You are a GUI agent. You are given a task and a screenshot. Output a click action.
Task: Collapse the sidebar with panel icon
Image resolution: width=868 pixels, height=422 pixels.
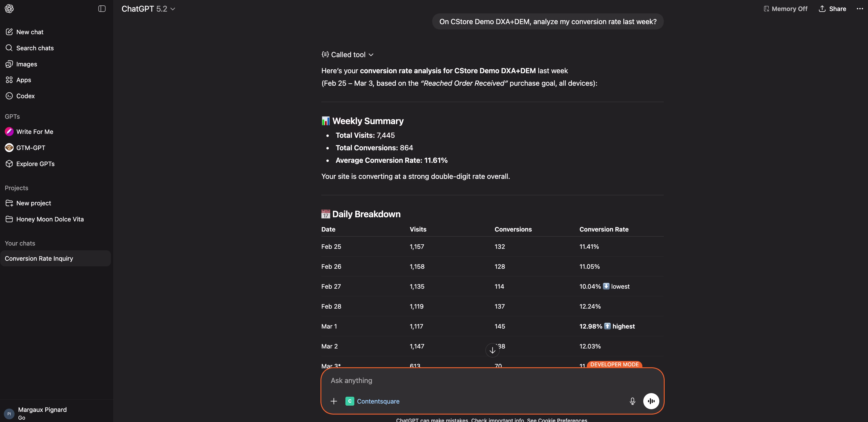102,9
